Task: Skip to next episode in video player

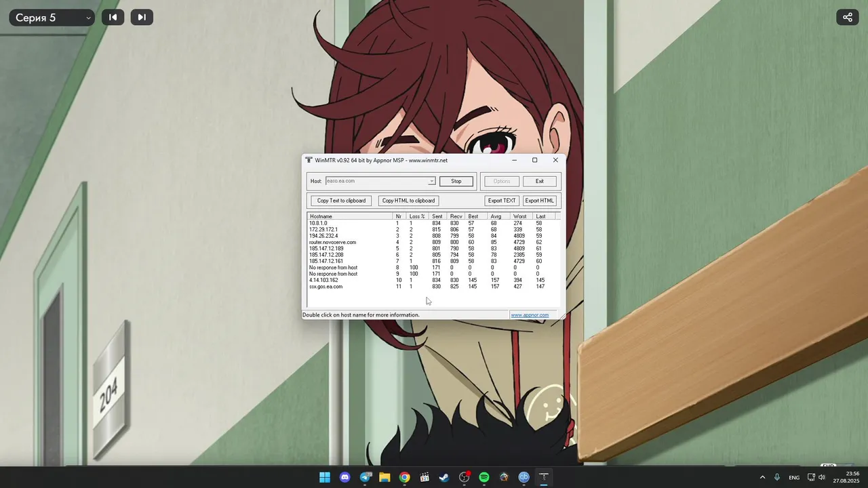Action: tap(142, 18)
